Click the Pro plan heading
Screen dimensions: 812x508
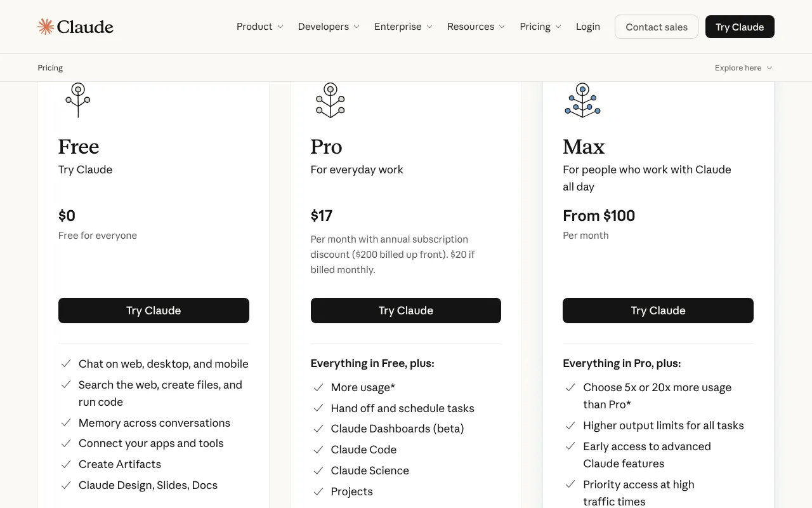tap(326, 147)
